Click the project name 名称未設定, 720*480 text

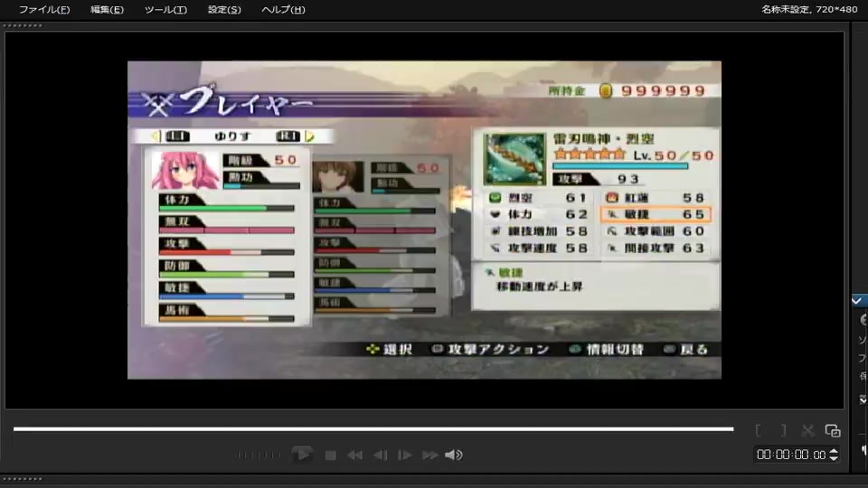809,9
